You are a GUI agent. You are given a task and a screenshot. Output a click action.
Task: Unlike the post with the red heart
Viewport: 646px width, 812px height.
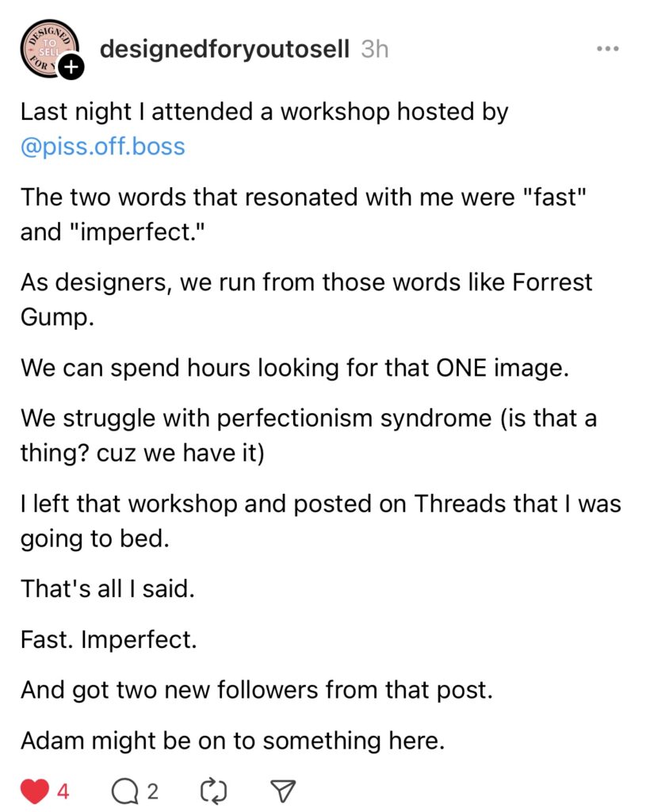[33, 790]
